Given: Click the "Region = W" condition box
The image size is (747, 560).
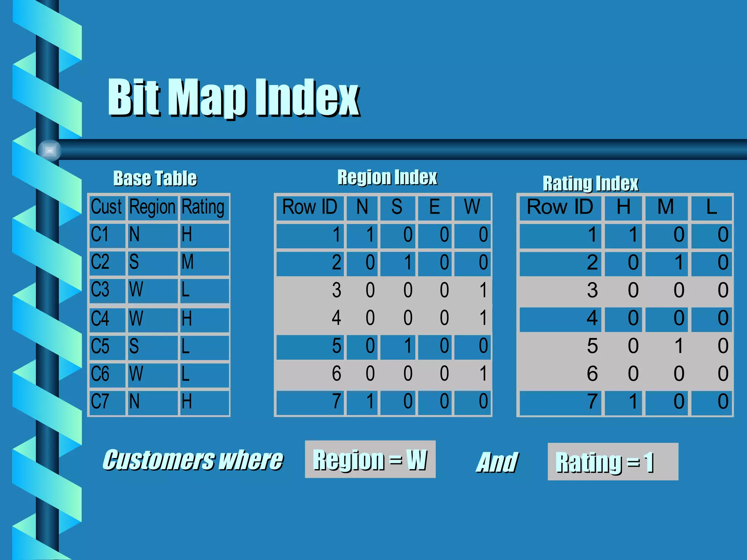Looking at the screenshot, I should pyautogui.click(x=370, y=459).
